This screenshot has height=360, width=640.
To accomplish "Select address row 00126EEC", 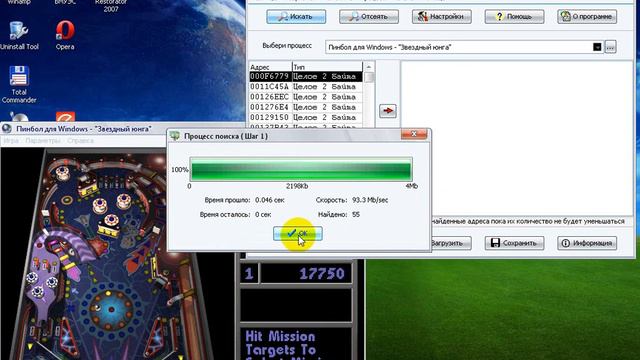I will coord(305,97).
